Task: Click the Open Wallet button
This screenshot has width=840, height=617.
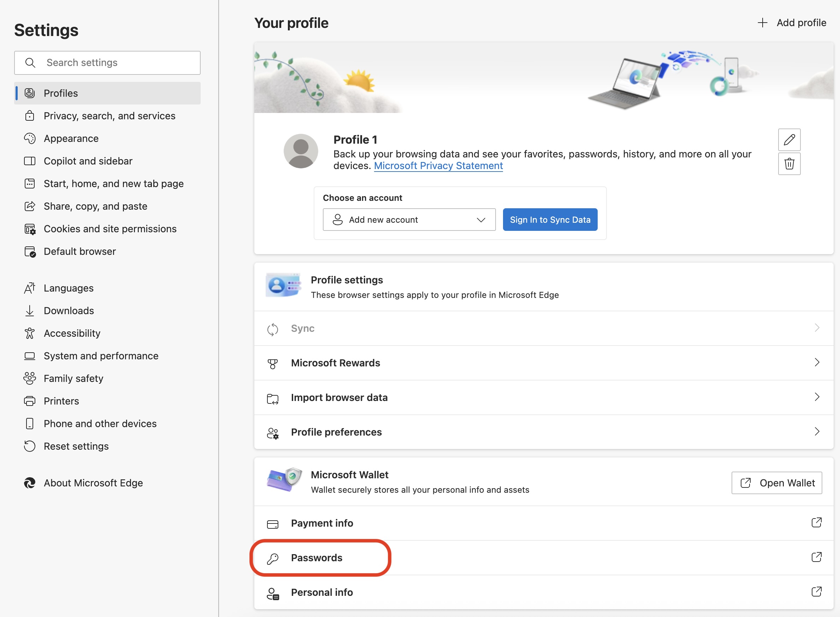Action: [776, 483]
